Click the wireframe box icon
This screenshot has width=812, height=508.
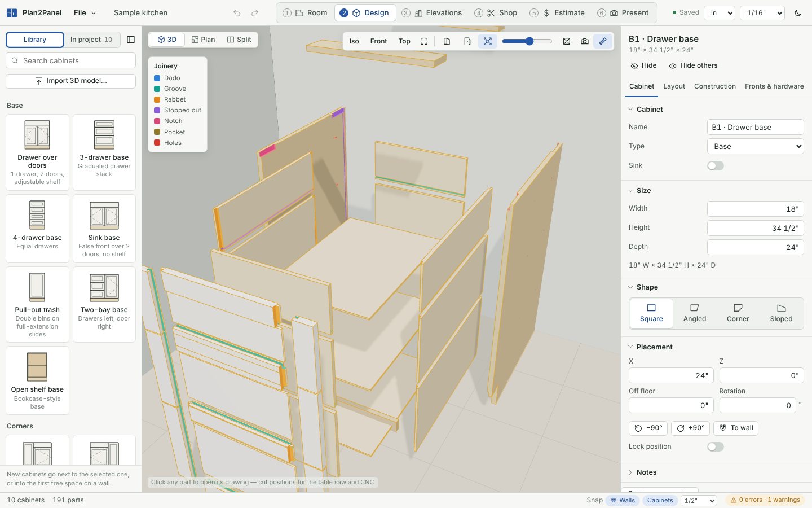point(567,41)
